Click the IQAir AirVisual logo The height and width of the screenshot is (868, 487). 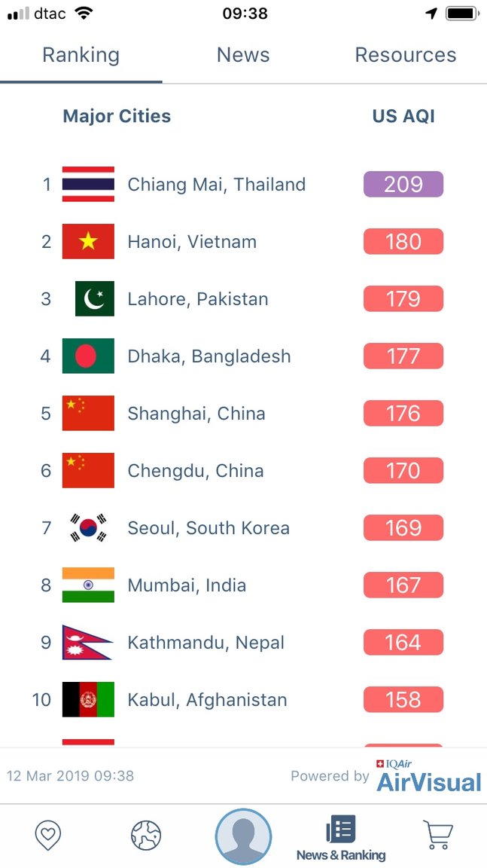click(x=429, y=776)
